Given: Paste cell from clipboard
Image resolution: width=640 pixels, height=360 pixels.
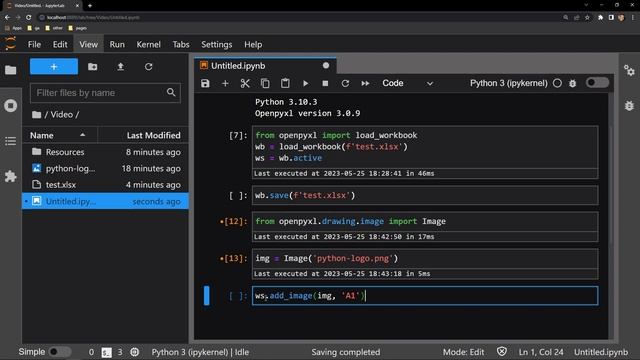Looking at the screenshot, I should coord(285,83).
